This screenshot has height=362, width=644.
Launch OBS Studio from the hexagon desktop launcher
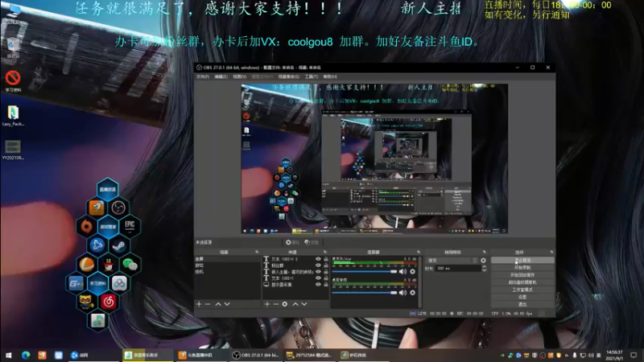(118, 208)
